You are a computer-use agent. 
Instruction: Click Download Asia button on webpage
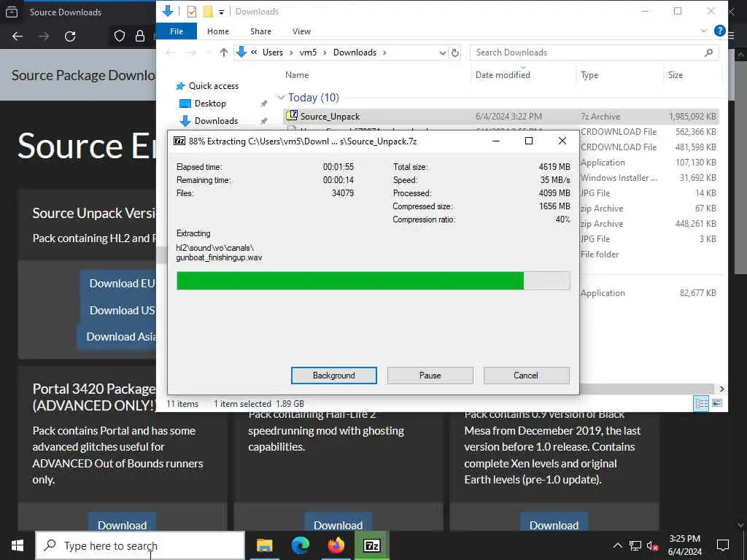117,337
